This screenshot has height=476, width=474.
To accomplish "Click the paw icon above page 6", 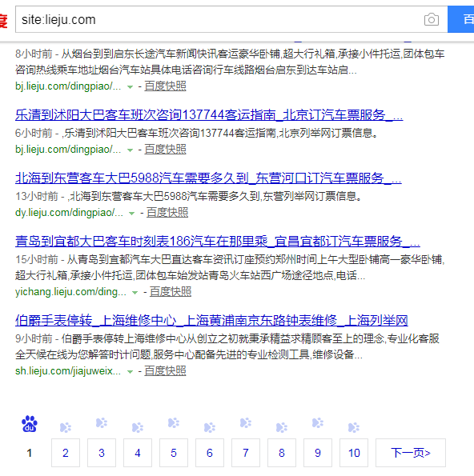I will tap(210, 428).
